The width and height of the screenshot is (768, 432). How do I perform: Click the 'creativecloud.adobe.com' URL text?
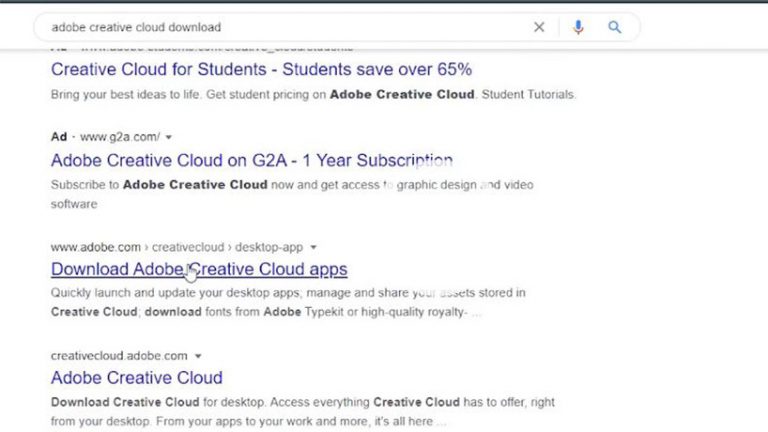[119, 356]
